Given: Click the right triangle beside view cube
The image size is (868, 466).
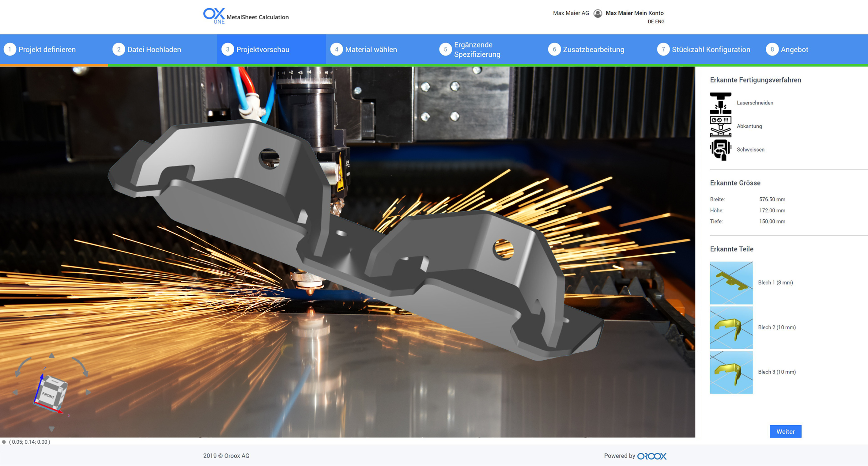Looking at the screenshot, I should [88, 392].
